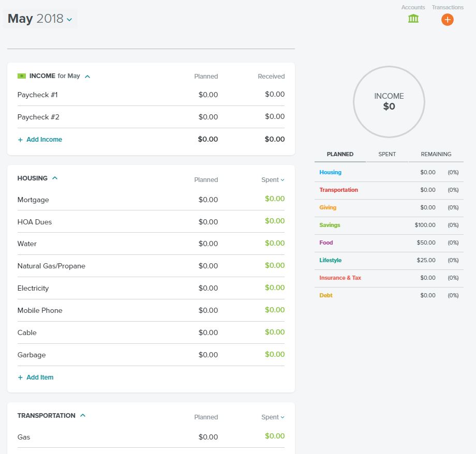Click the INCOME $0 circle chart
Viewport: 476px width, 454px height.
[389, 102]
